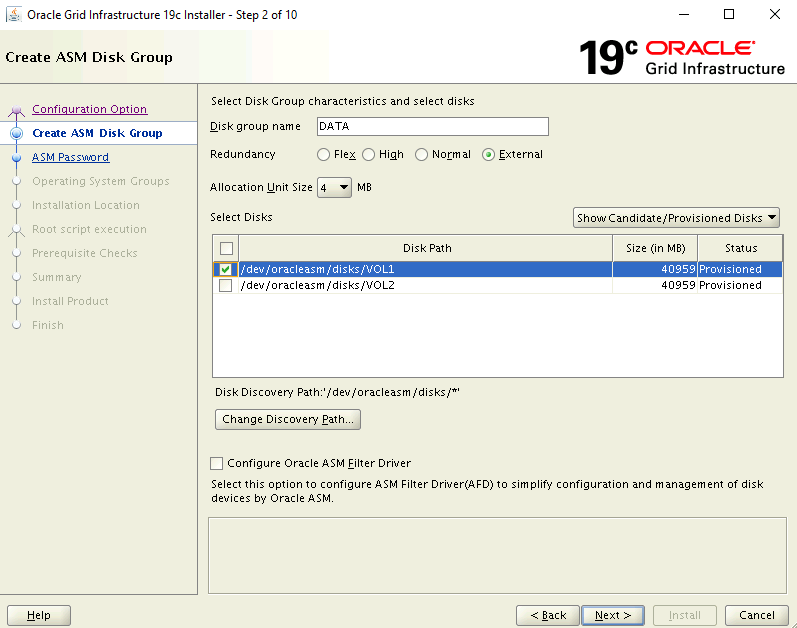
Task: Go back with the Back button
Action: pyautogui.click(x=547, y=615)
